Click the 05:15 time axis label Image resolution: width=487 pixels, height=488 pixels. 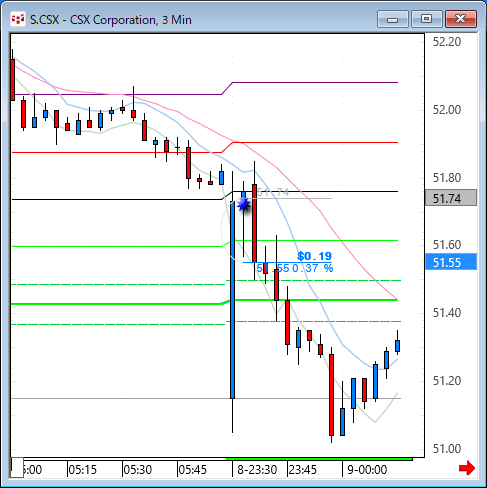point(82,470)
